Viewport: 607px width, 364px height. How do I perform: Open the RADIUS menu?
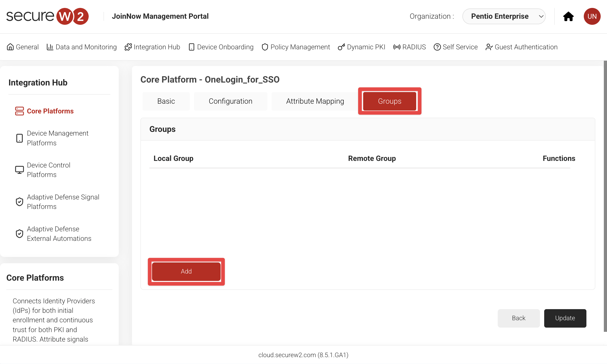(x=410, y=47)
